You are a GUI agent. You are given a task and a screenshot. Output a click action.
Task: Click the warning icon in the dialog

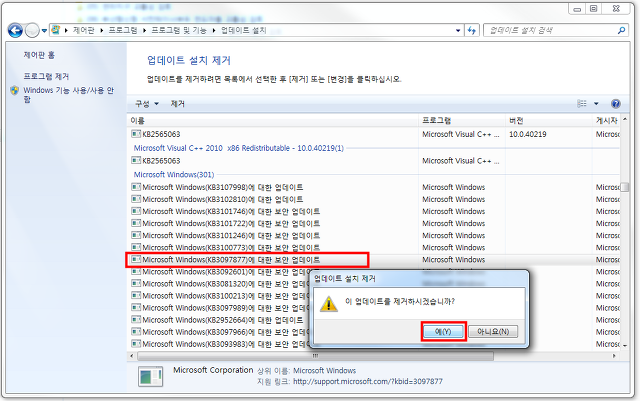tap(329, 304)
